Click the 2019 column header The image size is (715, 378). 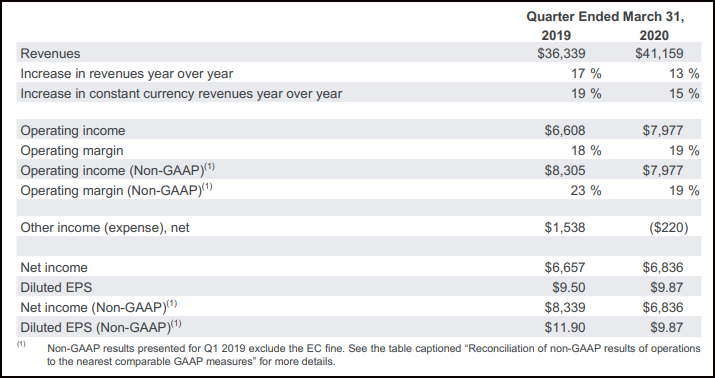[556, 35]
